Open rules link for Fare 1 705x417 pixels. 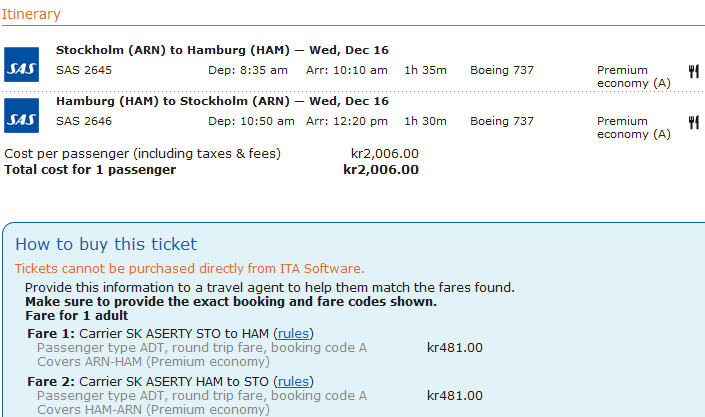point(293,333)
